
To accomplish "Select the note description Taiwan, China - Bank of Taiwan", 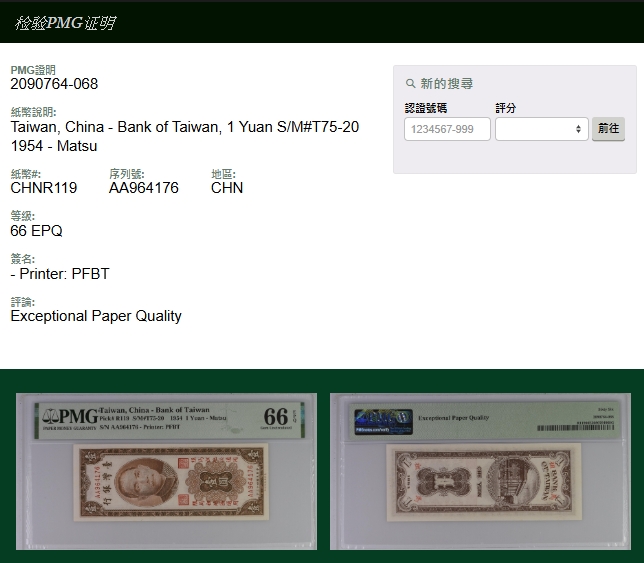I will [x=185, y=127].
